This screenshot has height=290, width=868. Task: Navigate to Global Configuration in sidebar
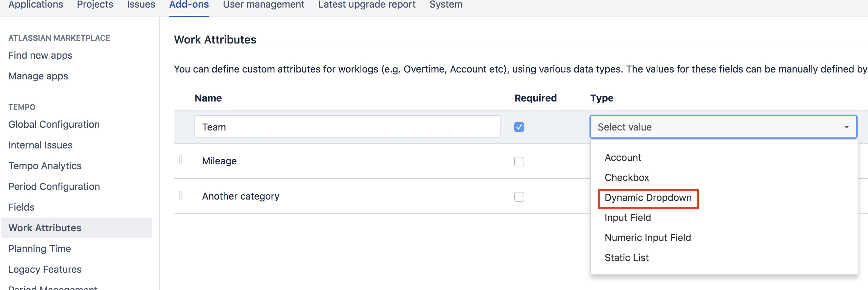[x=54, y=125]
